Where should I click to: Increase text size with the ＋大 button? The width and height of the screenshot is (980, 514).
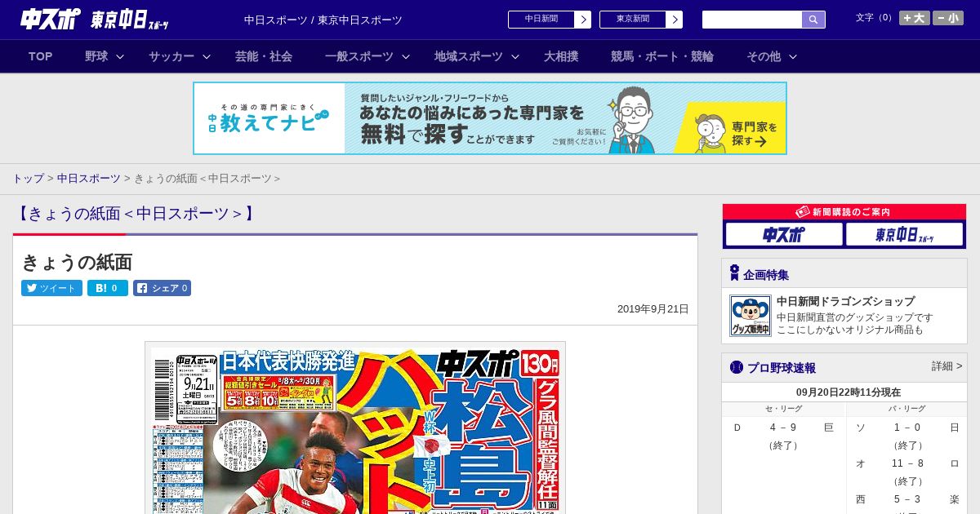(x=915, y=18)
